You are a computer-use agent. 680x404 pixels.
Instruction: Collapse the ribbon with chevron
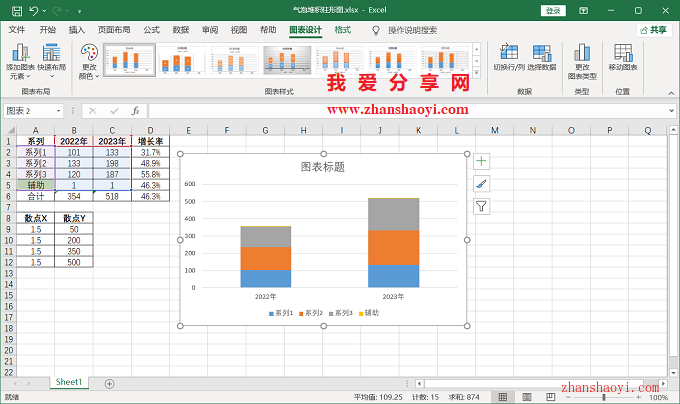(671, 93)
